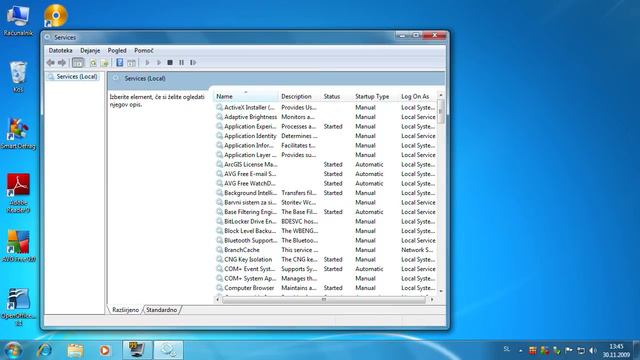Select the Adaptive Brightness service
This screenshot has height=360, width=640.
325,117
